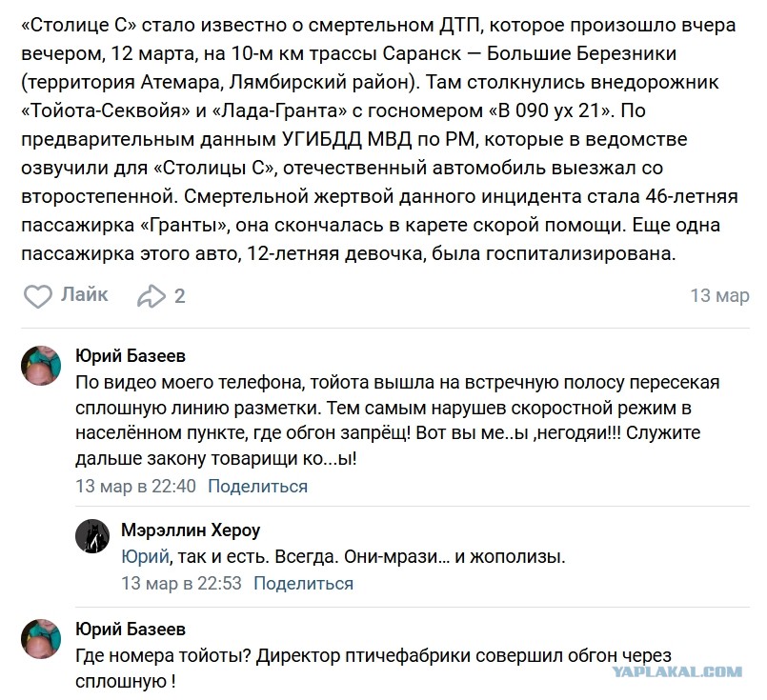Screen dimensions: 767x700
Task: Click the first comment text body
Action: click(x=397, y=420)
